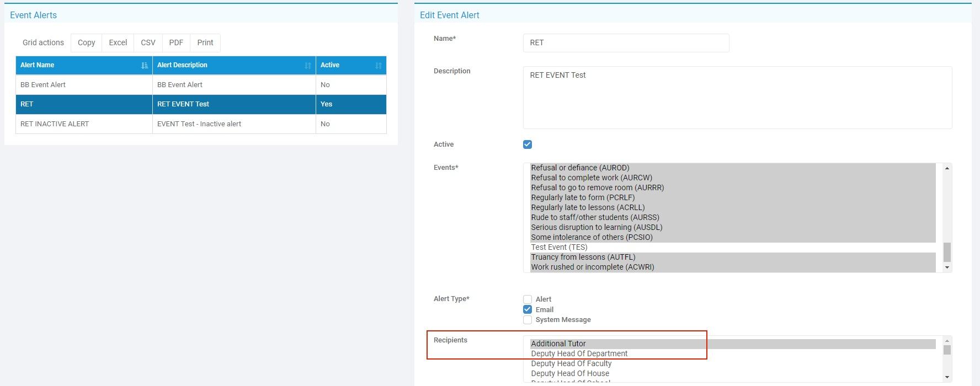The image size is (980, 386).
Task: Click the Active column sort icon
Action: (x=379, y=66)
